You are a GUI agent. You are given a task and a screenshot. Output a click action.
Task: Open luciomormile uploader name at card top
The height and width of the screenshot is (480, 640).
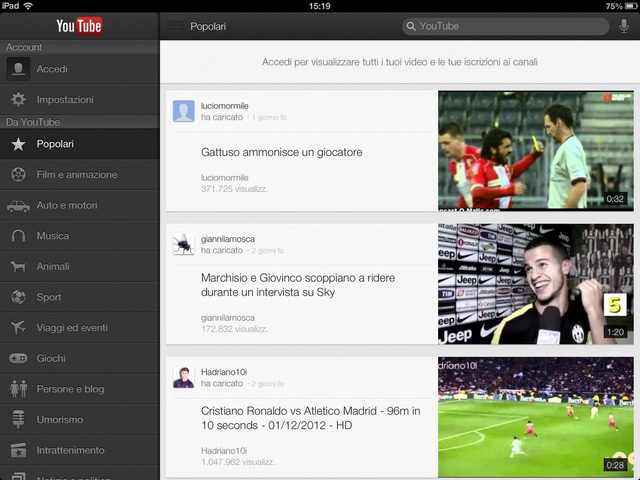tap(224, 106)
